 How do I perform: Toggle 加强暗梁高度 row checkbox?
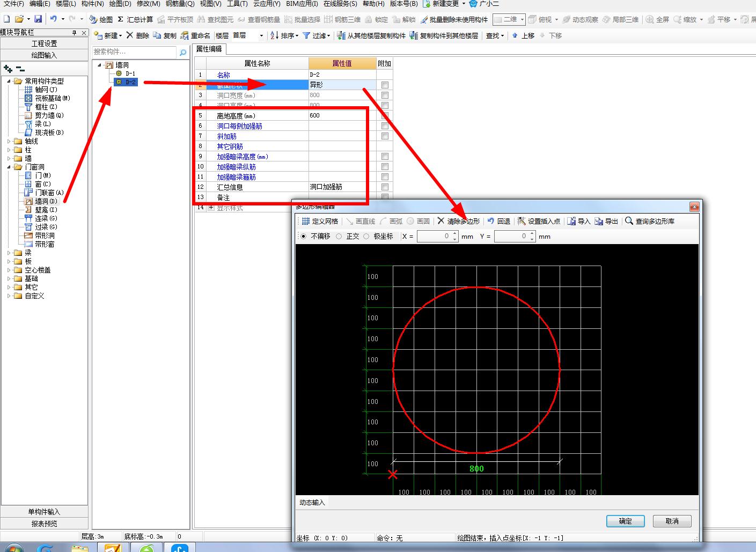click(385, 157)
